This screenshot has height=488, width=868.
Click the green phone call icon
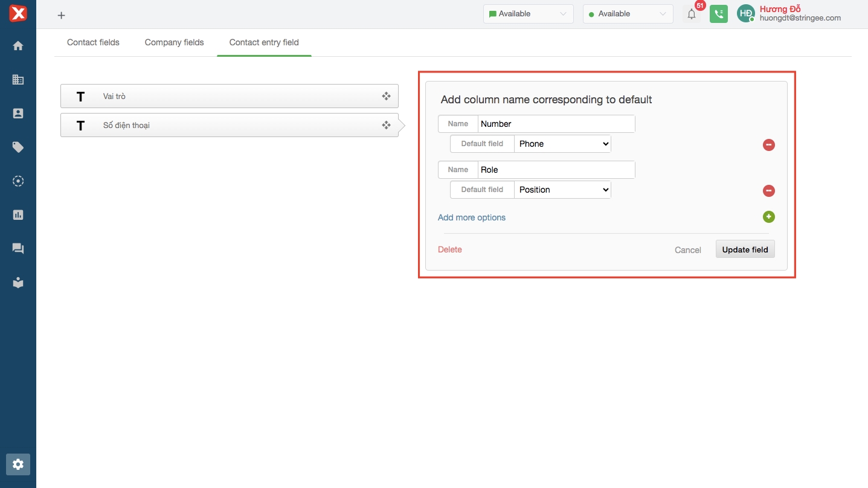(x=718, y=14)
